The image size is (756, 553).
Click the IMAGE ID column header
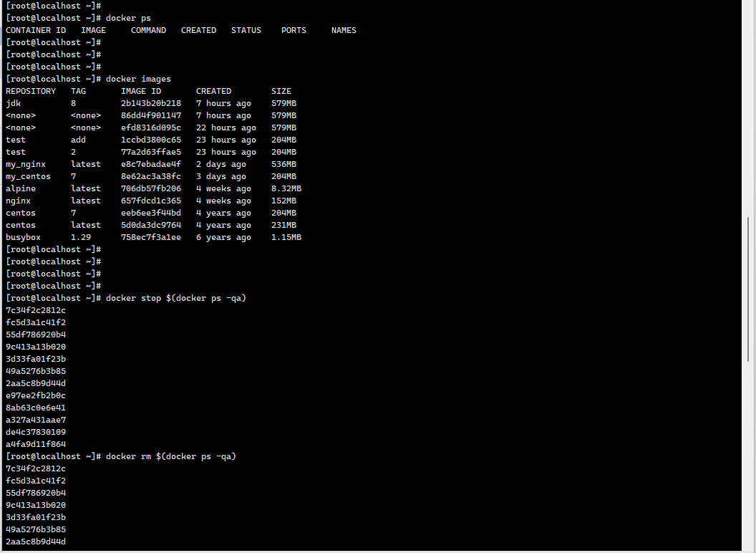point(141,91)
